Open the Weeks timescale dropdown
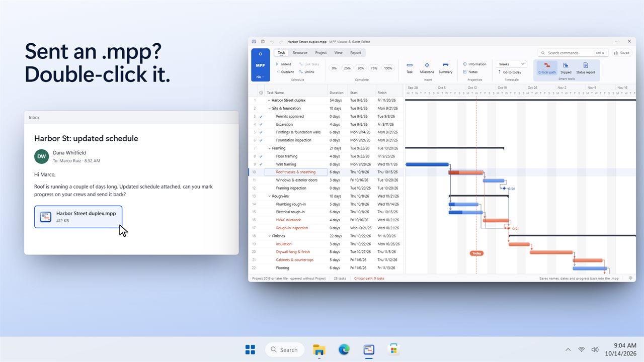 (512, 64)
